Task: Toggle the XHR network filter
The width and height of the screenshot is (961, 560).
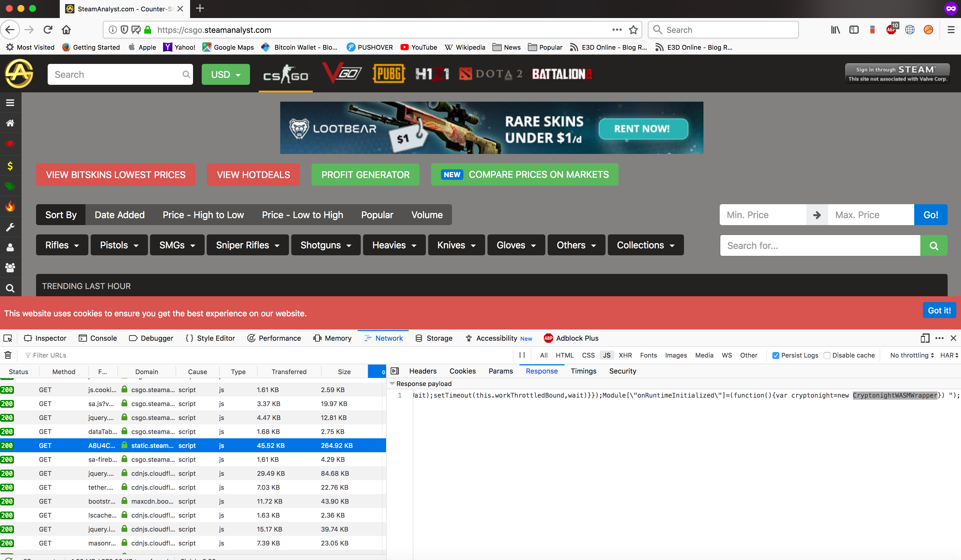Action: (x=625, y=355)
